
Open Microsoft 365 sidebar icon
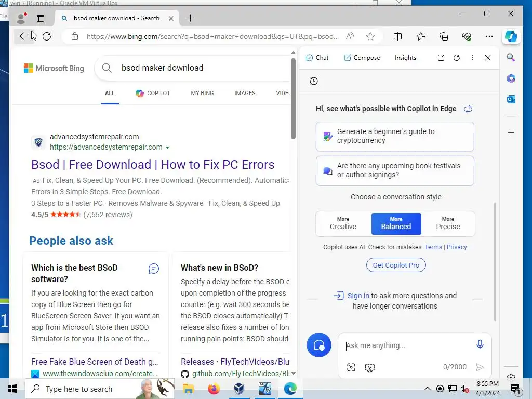pyautogui.click(x=511, y=78)
